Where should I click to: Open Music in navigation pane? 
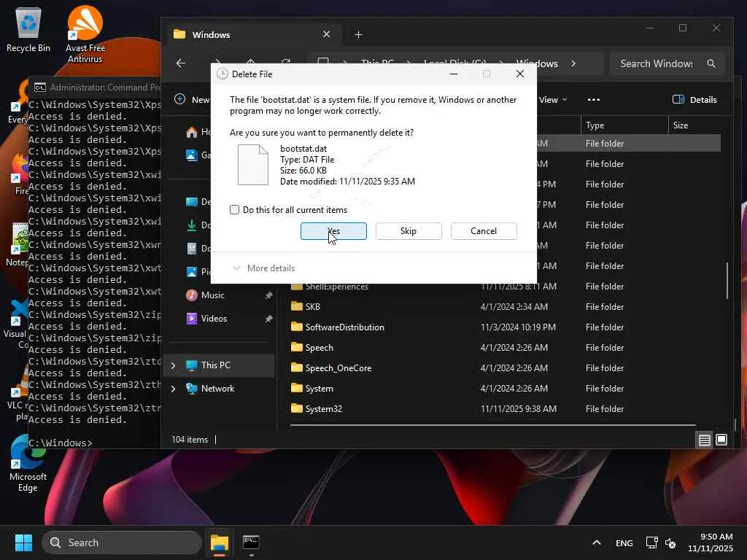click(x=212, y=295)
